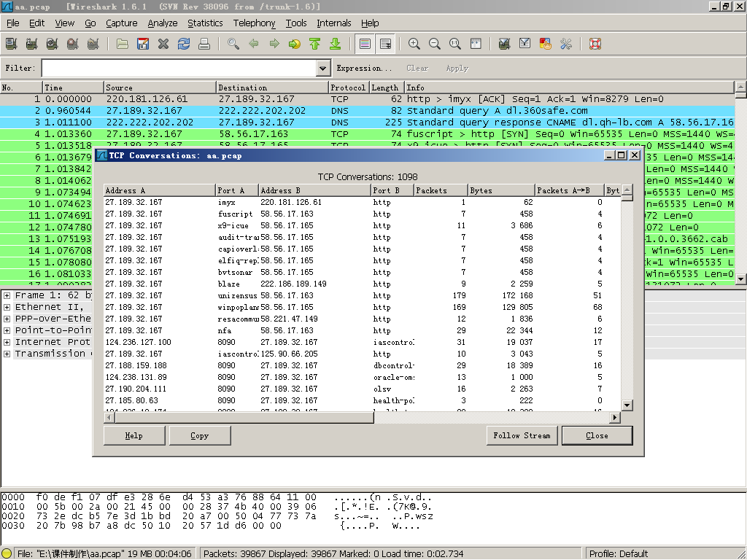Close this capture file icon
747x560 pixels.
[163, 44]
